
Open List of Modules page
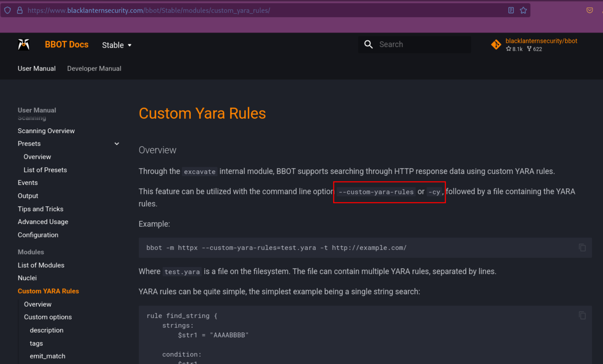coord(41,265)
